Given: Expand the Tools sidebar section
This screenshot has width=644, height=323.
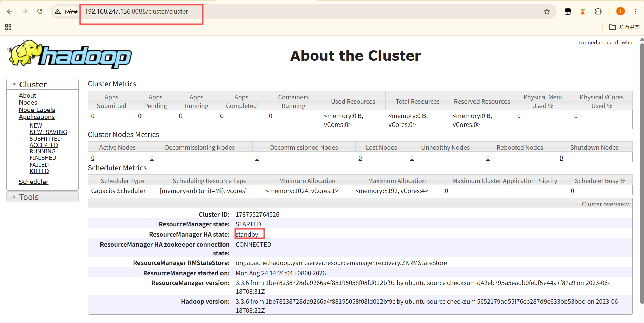Looking at the screenshot, I should pos(42,197).
